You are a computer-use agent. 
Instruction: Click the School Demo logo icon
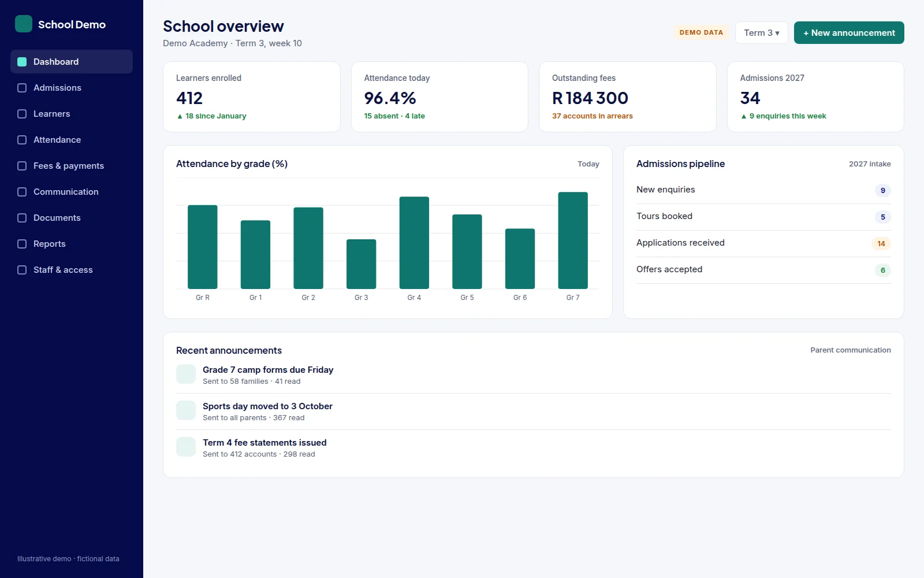click(24, 24)
